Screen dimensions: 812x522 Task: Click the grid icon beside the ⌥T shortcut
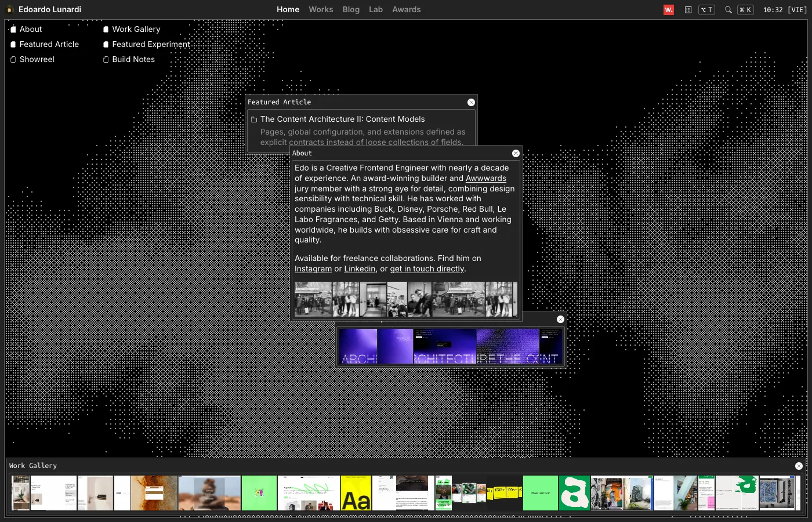(688, 10)
